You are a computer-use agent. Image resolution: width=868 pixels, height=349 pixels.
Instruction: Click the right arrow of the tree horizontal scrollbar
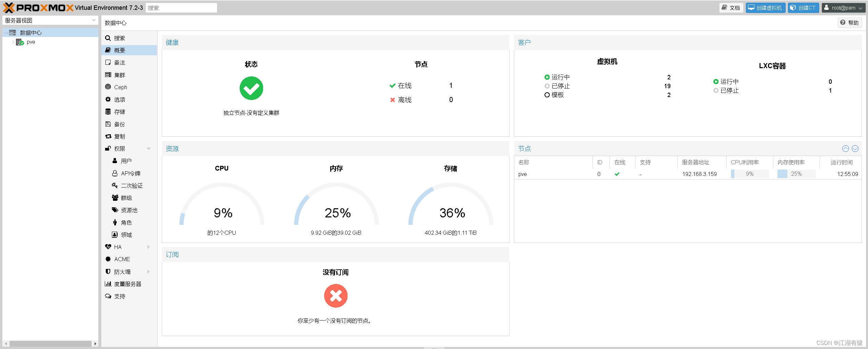(x=95, y=344)
